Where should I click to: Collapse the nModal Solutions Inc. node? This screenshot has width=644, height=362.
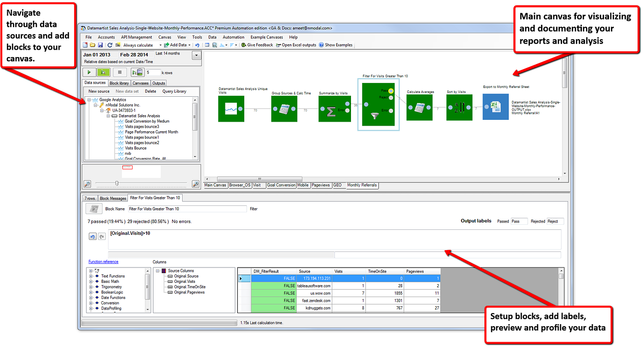coord(95,105)
